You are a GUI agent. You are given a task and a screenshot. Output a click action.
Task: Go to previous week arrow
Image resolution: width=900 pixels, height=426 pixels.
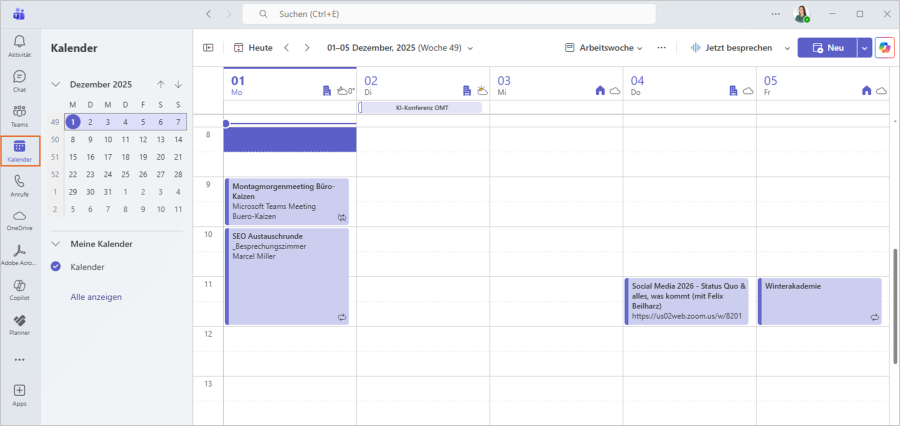[286, 48]
